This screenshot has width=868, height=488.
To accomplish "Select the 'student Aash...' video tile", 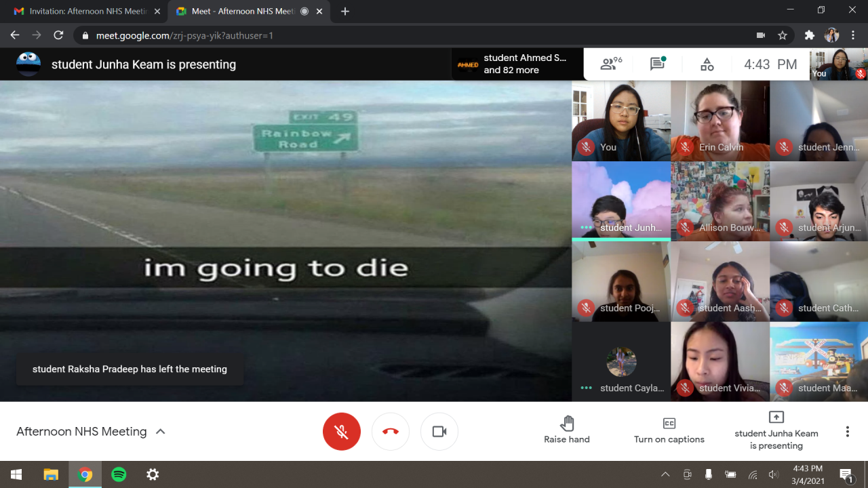I will 720,281.
